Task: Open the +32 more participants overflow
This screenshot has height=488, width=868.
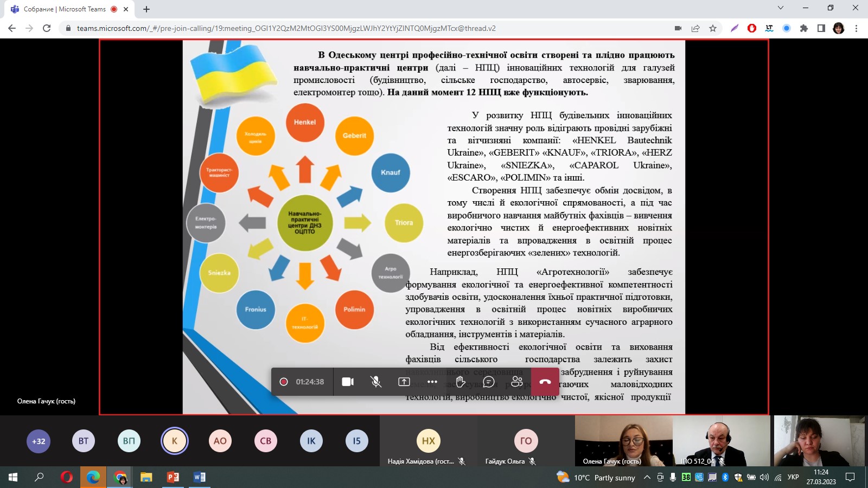Action: [x=39, y=441]
